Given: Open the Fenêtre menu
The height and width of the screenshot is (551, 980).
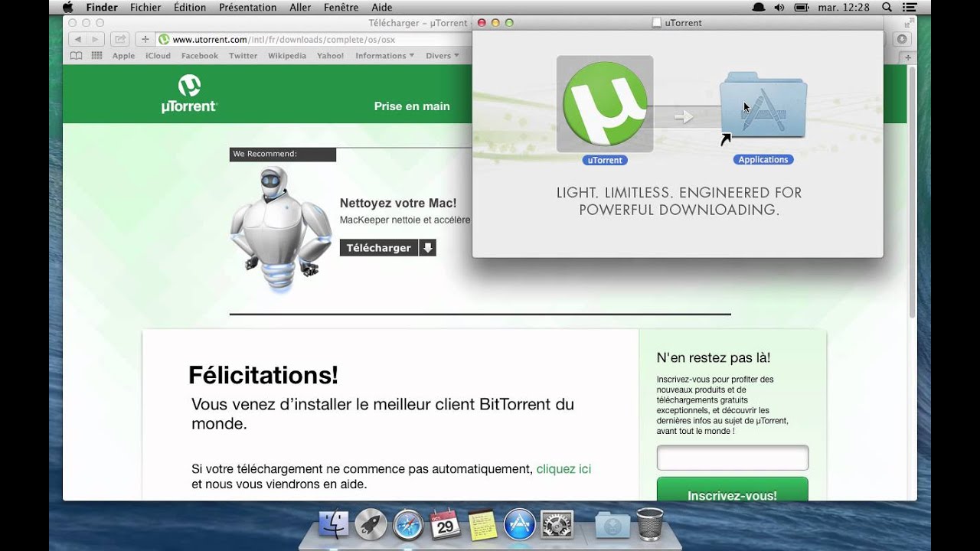Looking at the screenshot, I should pyautogui.click(x=341, y=8).
